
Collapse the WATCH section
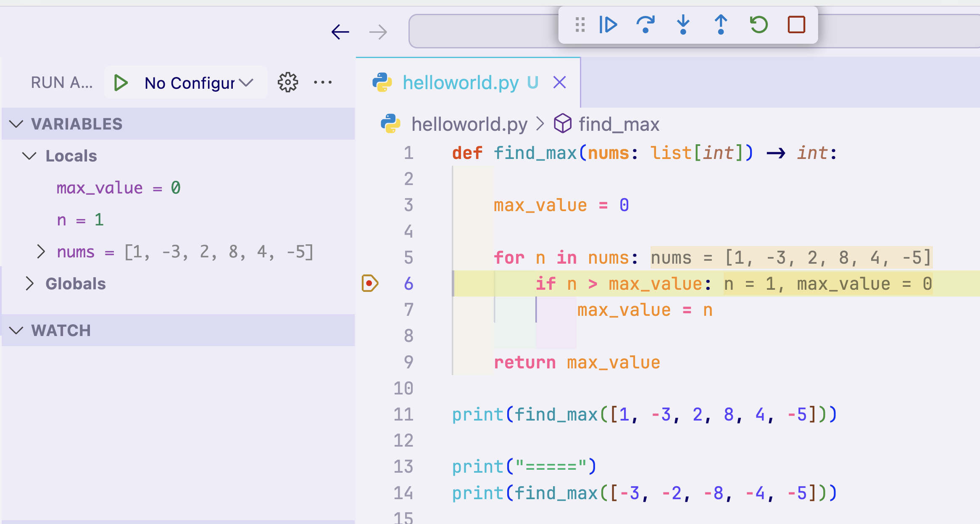point(16,331)
